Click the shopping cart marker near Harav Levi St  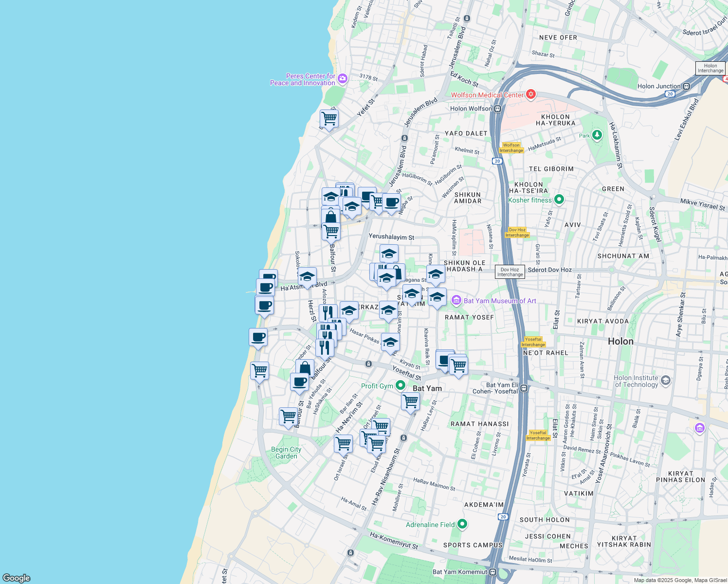[410, 401]
